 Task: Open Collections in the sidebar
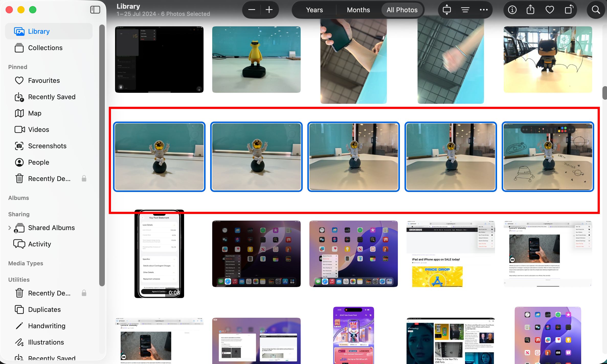coord(49,48)
